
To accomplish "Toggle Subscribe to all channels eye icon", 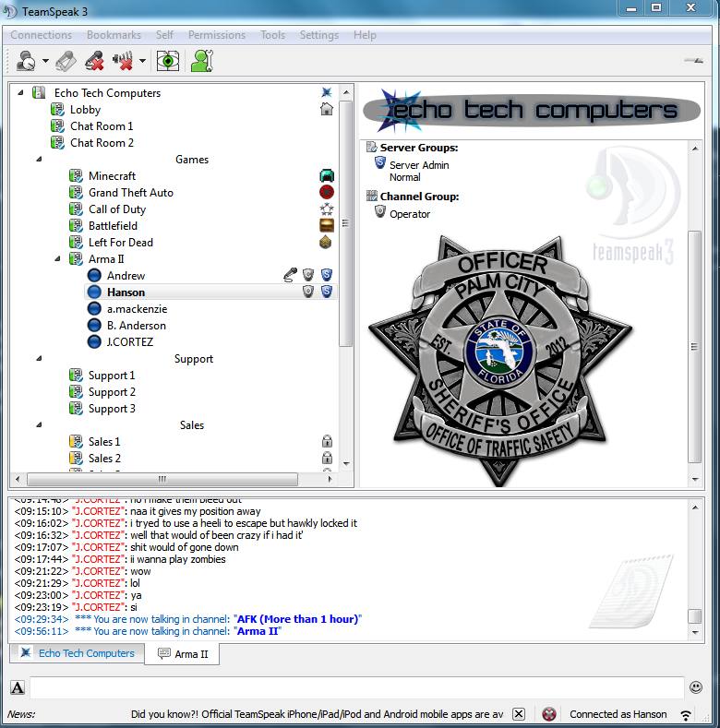I will [168, 61].
